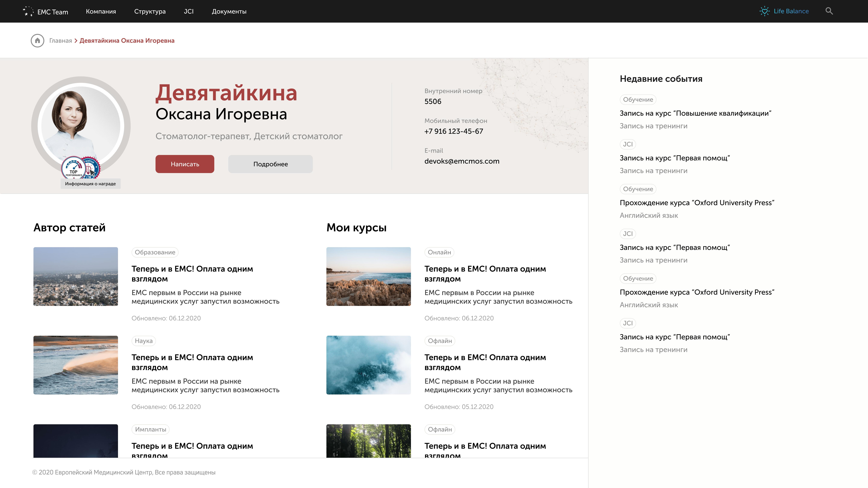868x488 pixels.
Task: Click the EMC Team stars logo
Action: click(x=28, y=11)
